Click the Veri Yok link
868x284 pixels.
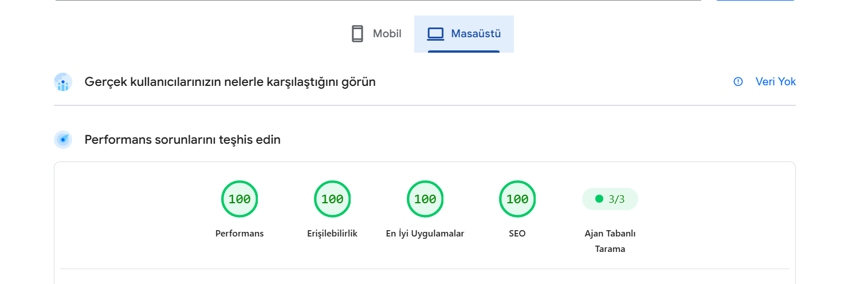pos(776,82)
